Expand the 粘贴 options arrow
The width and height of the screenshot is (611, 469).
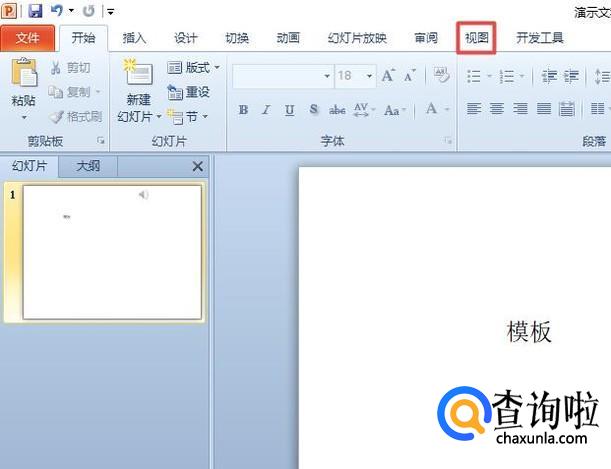(24, 117)
